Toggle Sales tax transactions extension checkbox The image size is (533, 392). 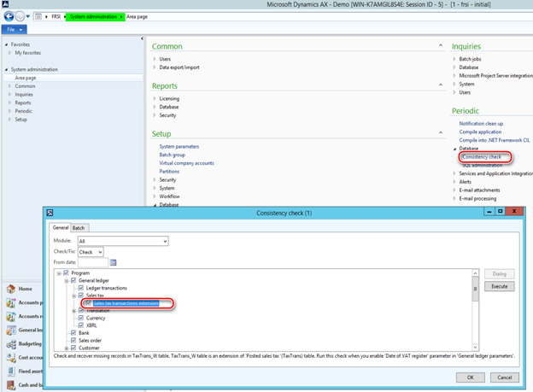point(88,303)
